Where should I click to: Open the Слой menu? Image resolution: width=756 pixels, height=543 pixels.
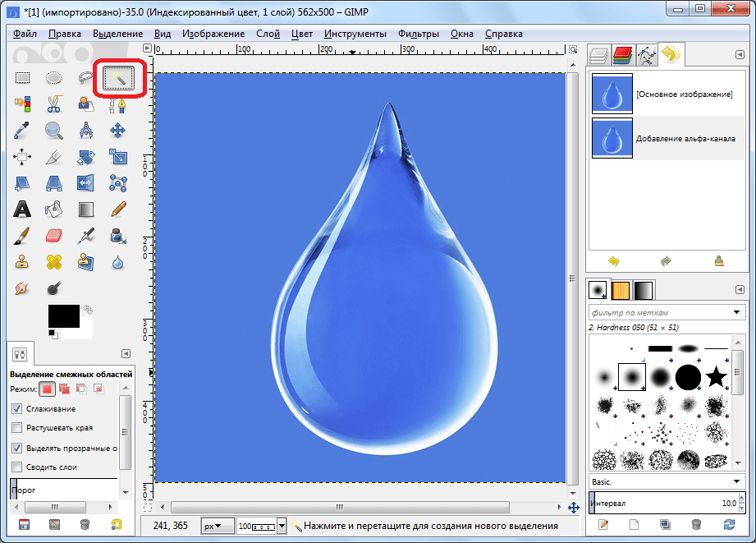(x=268, y=34)
